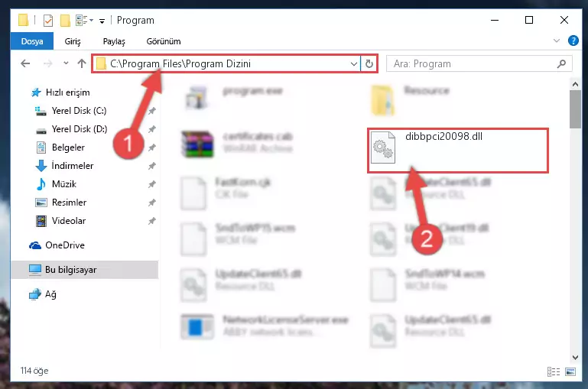The width and height of the screenshot is (588, 389).
Task: Switch to the Giriş ribbon tab
Action: coord(73,41)
